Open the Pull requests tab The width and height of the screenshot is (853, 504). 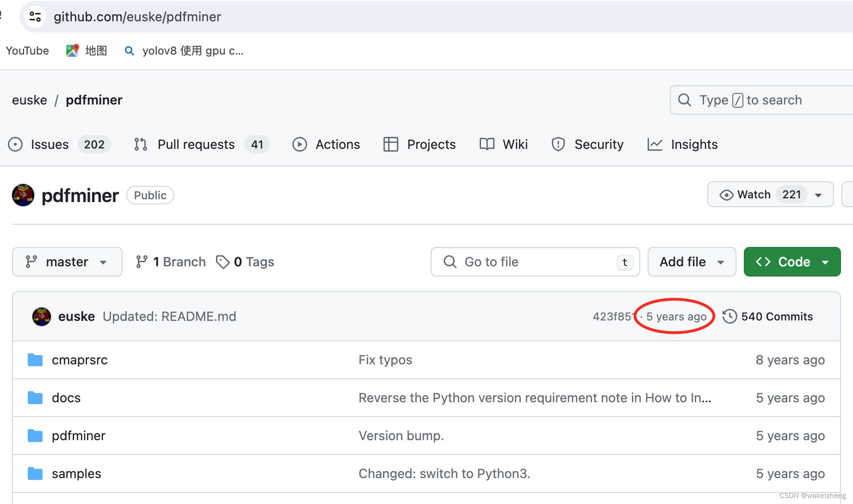click(x=201, y=144)
